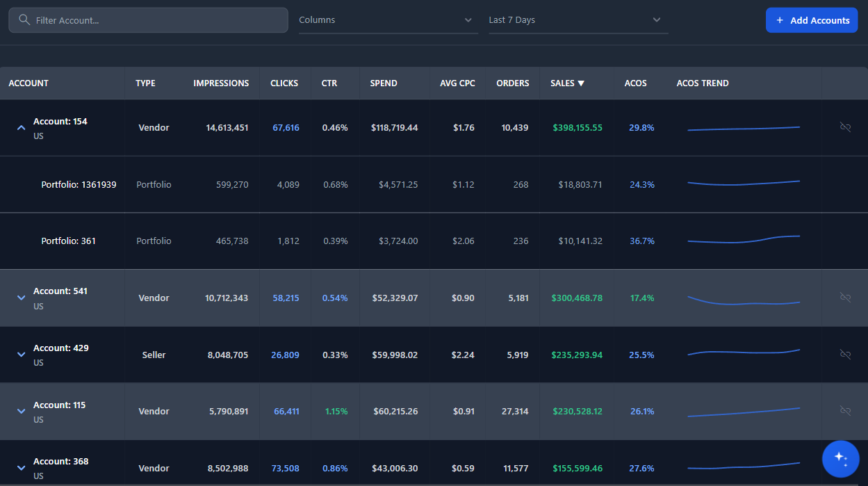This screenshot has height=486, width=868.
Task: Click the Filter Account search field
Action: tap(156, 20)
